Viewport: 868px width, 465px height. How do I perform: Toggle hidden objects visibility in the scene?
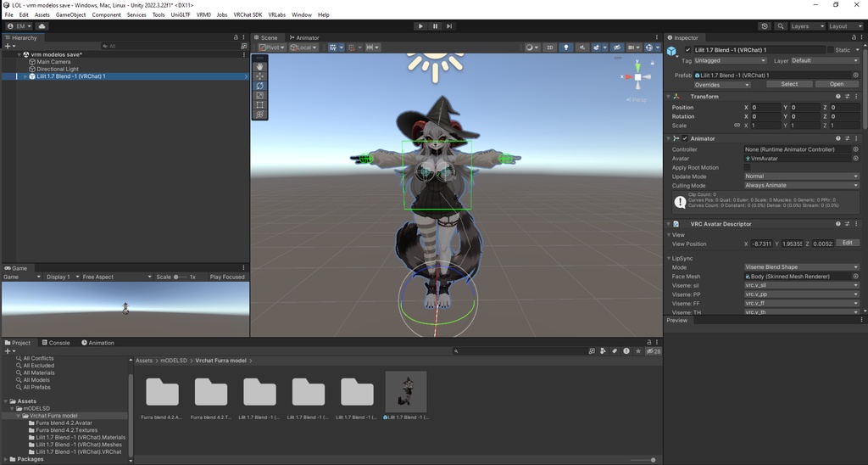pyautogui.click(x=617, y=48)
